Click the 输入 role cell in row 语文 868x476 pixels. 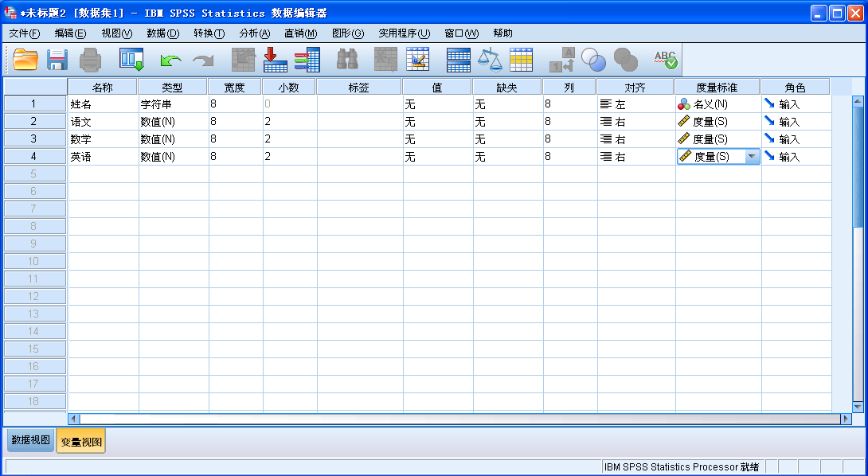(x=796, y=122)
